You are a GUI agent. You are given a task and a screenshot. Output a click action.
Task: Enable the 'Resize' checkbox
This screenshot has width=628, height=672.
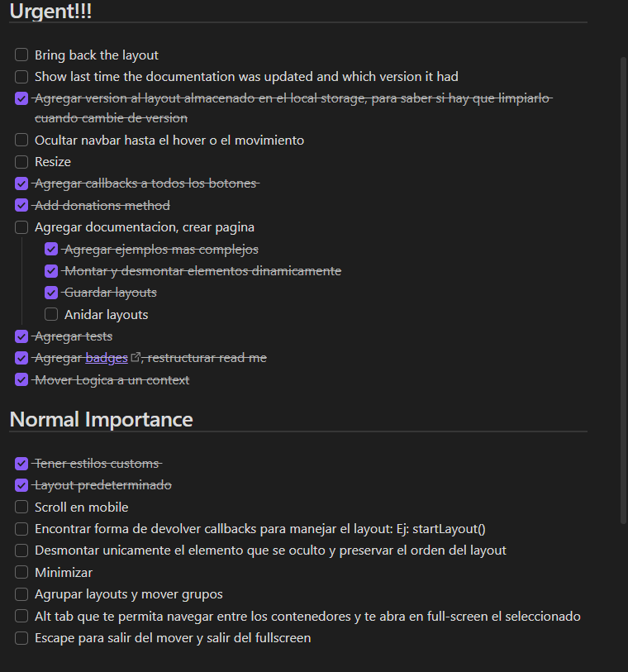click(21, 162)
